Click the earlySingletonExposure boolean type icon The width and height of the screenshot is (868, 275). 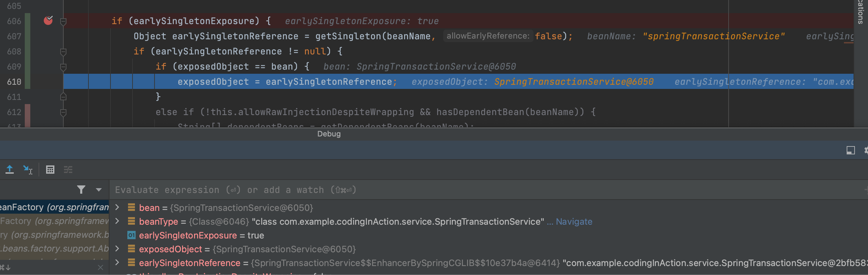click(x=131, y=235)
